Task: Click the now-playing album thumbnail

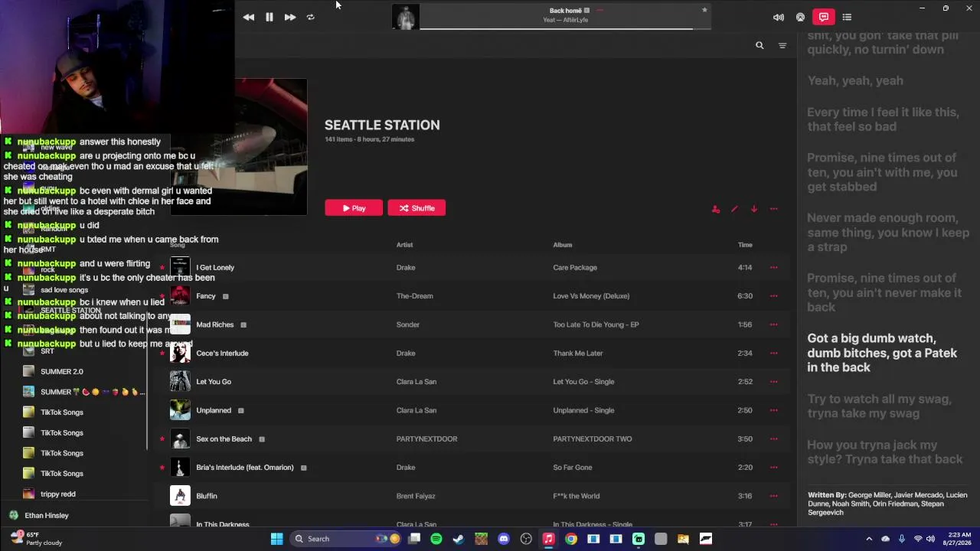Action: (x=406, y=17)
